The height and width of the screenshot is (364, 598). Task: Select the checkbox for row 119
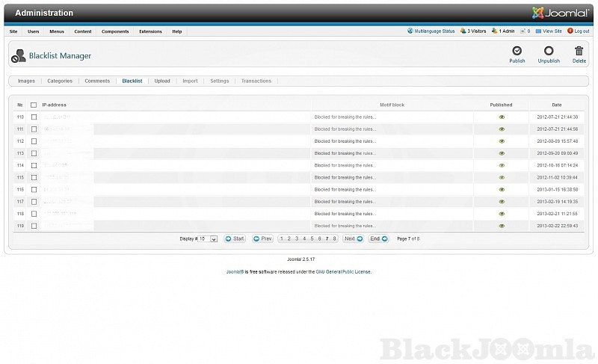tap(34, 226)
